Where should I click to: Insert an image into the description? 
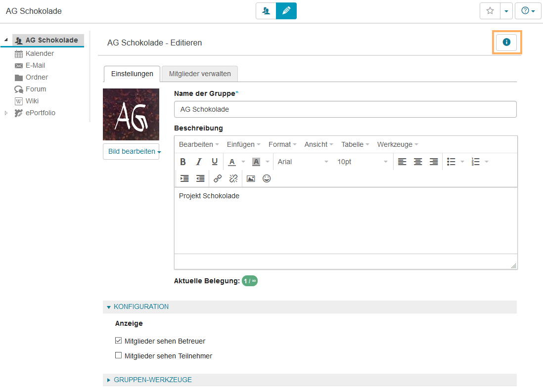pos(251,178)
